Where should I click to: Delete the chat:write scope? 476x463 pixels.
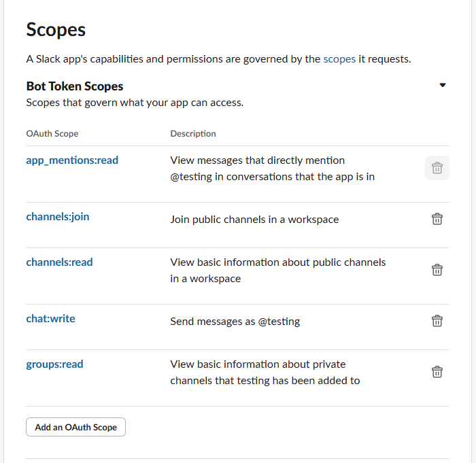[437, 321]
